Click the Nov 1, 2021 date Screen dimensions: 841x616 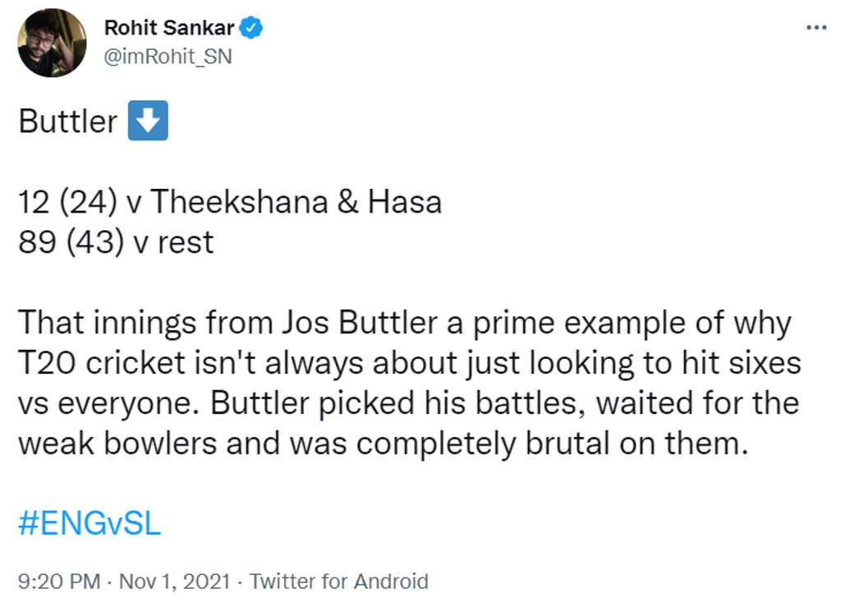pyautogui.click(x=174, y=582)
